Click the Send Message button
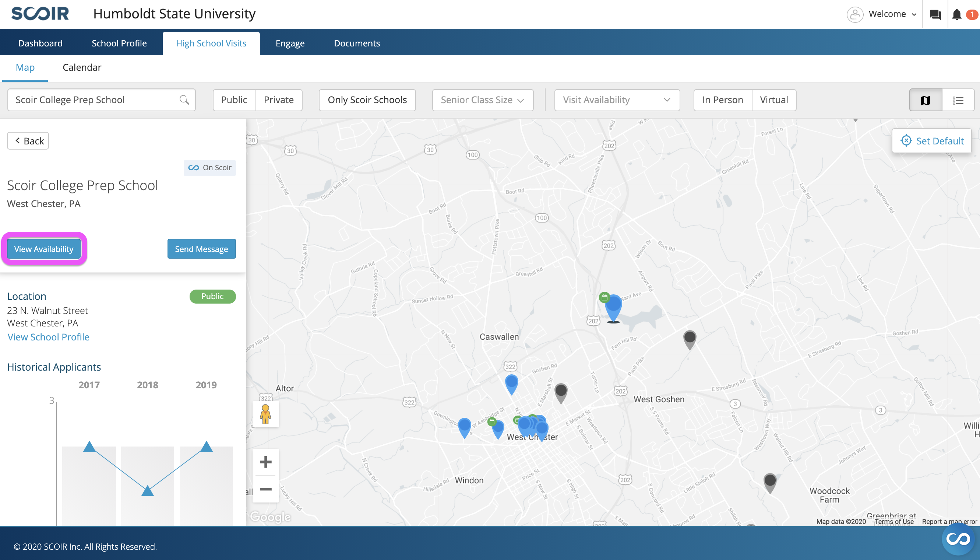 tap(201, 249)
